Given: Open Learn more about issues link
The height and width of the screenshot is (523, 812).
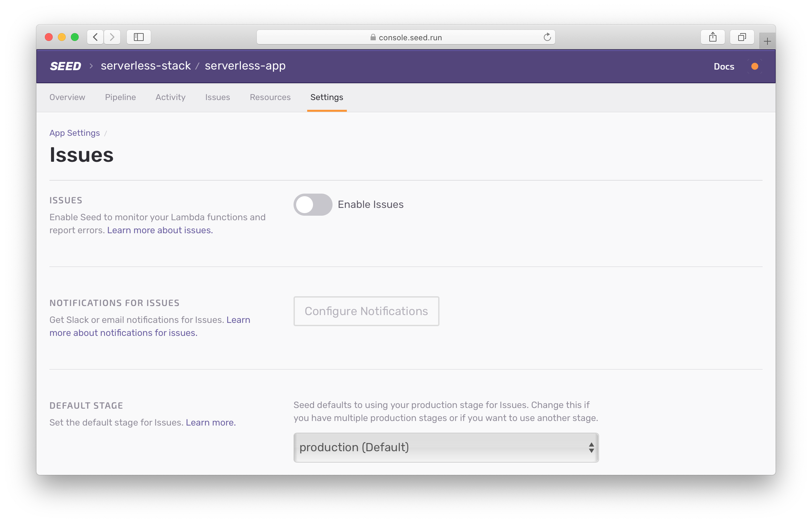Looking at the screenshot, I should coord(160,230).
